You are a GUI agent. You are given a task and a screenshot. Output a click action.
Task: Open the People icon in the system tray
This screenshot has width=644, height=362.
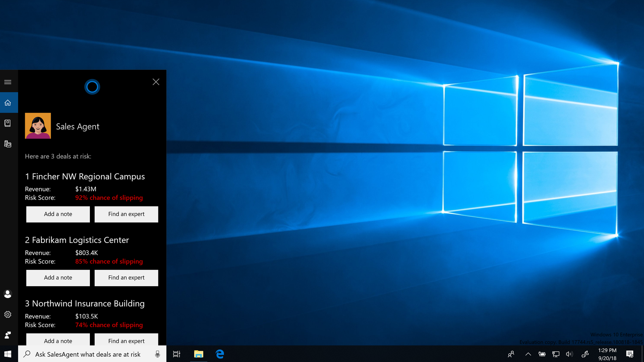pyautogui.click(x=512, y=354)
